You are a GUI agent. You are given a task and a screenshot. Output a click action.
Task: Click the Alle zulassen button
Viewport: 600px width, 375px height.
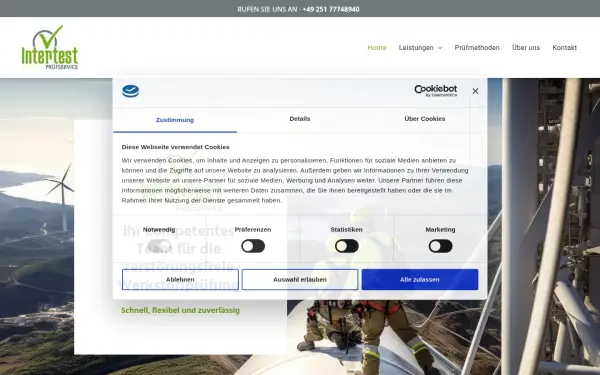pyautogui.click(x=420, y=279)
